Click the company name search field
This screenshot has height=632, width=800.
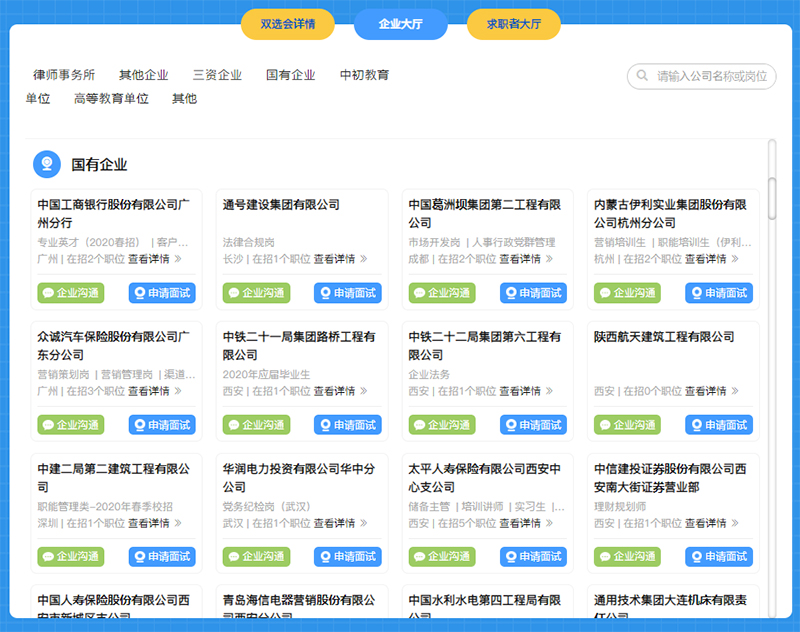[x=712, y=76]
